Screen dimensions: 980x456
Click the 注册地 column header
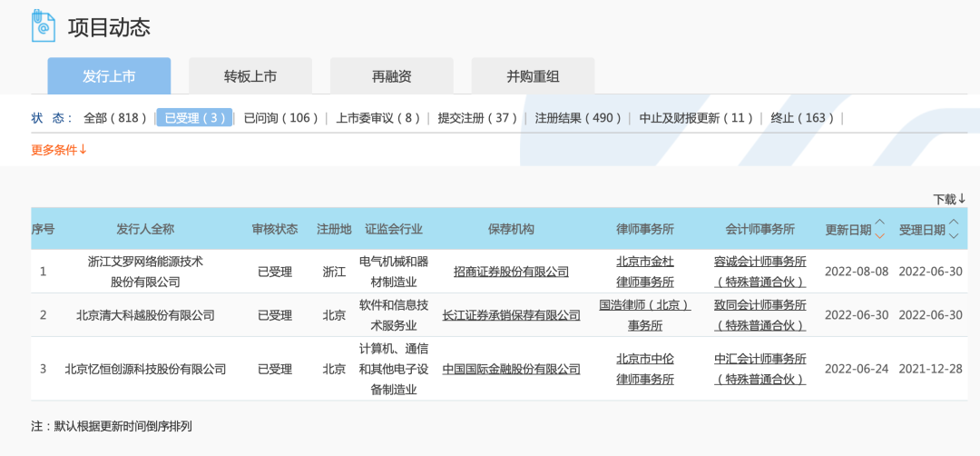(x=334, y=229)
